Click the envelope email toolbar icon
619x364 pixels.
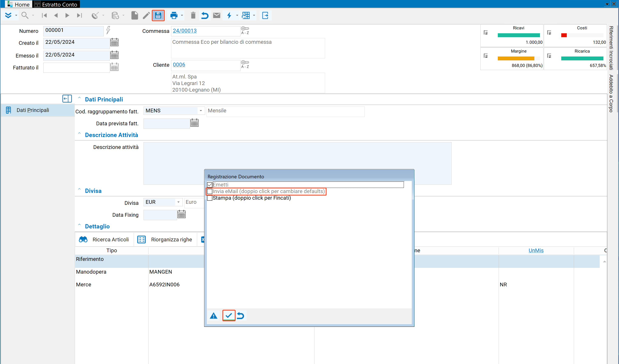tap(216, 15)
